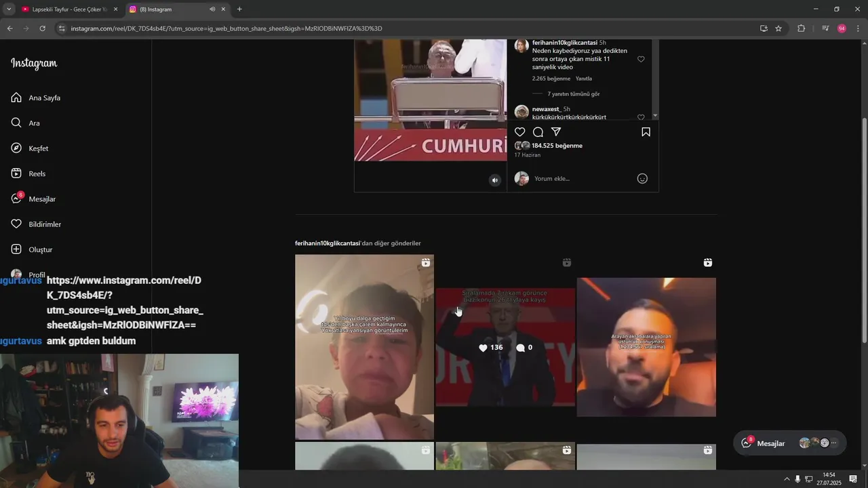Screen dimensions: 868x488
Task: Open reel author avatar beside comment
Action: click(521, 46)
